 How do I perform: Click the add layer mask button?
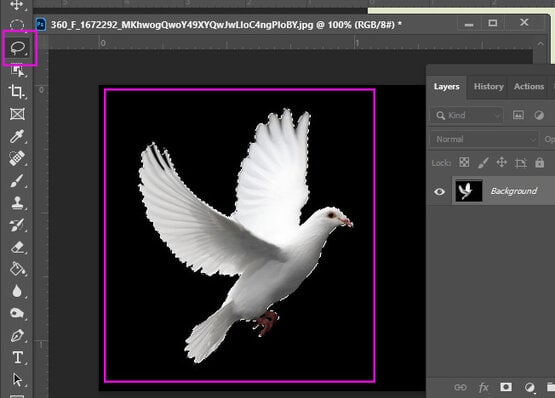click(x=506, y=387)
